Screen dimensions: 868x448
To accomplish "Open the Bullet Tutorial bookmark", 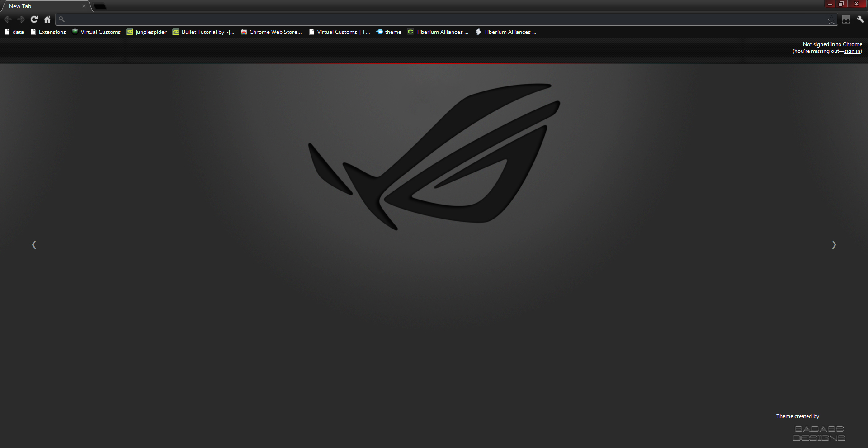I will click(203, 32).
